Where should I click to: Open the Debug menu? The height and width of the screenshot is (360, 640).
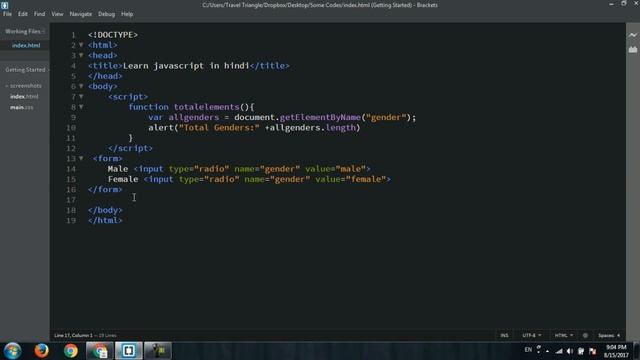tap(107, 14)
